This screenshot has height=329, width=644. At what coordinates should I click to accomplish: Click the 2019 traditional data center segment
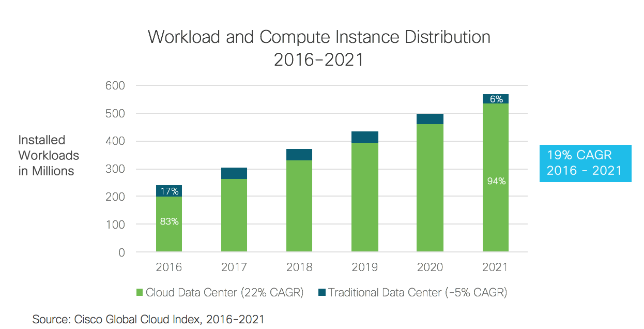point(365,137)
